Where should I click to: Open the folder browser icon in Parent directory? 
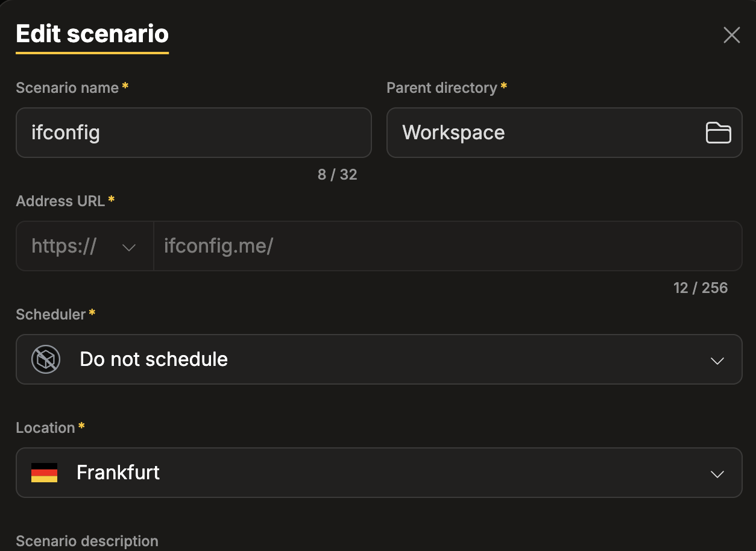tap(718, 133)
